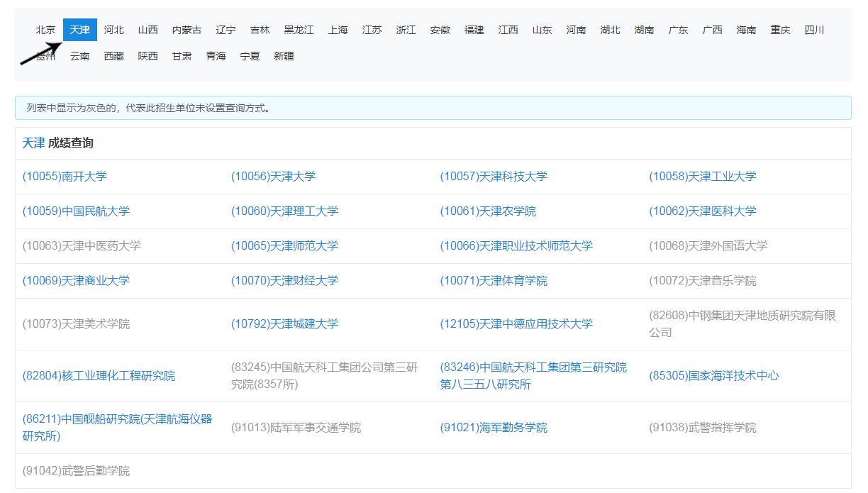
Task: Click the (10057)天津科技大学 link
Action: click(x=494, y=177)
